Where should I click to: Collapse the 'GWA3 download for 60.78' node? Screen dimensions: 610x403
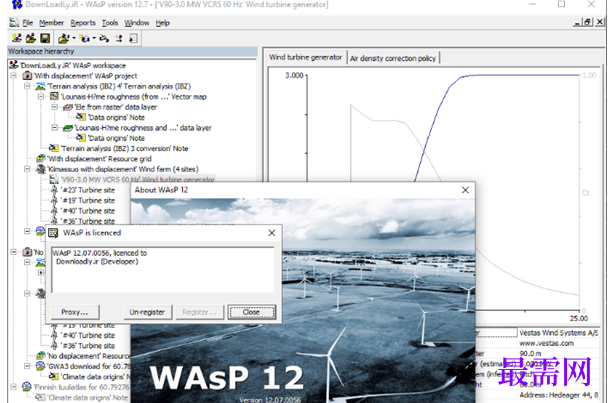point(27,366)
